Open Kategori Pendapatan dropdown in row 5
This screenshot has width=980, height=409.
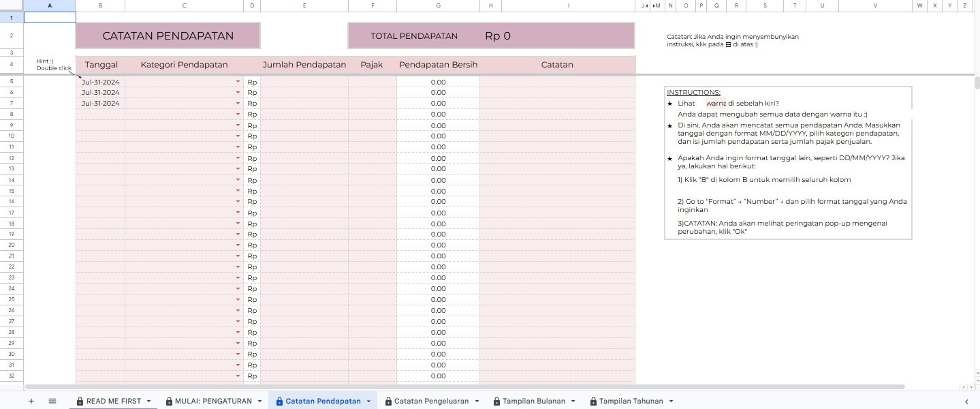238,82
